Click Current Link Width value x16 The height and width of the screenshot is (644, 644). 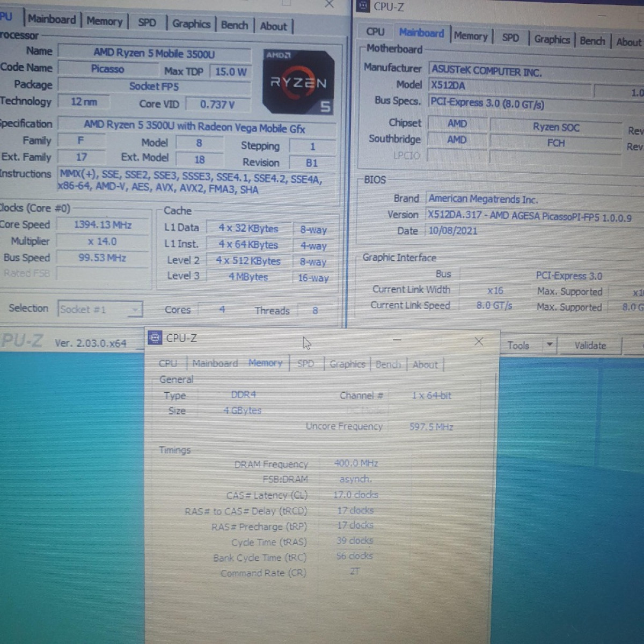tap(495, 290)
